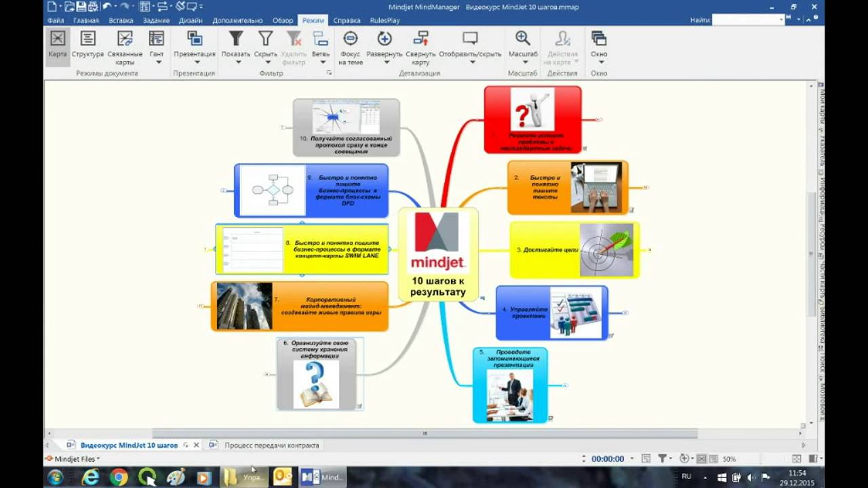Click the Undo arrow icon
This screenshot has width=868, height=488.
pos(106,7)
